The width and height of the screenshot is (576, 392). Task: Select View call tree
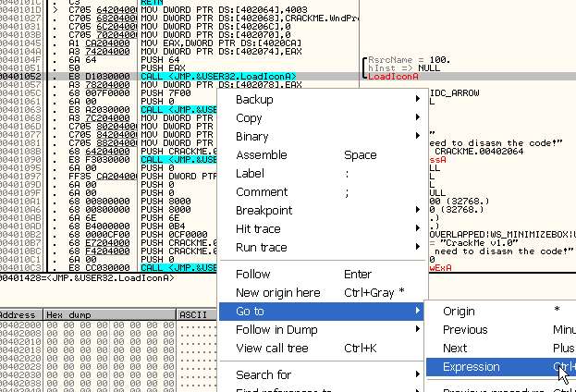coord(271,348)
